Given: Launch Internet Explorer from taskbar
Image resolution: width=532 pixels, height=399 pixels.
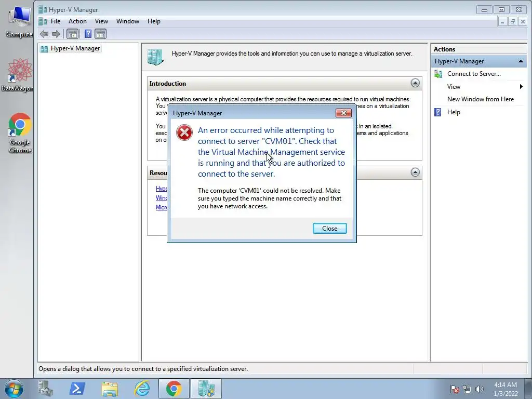Looking at the screenshot, I should pos(141,389).
